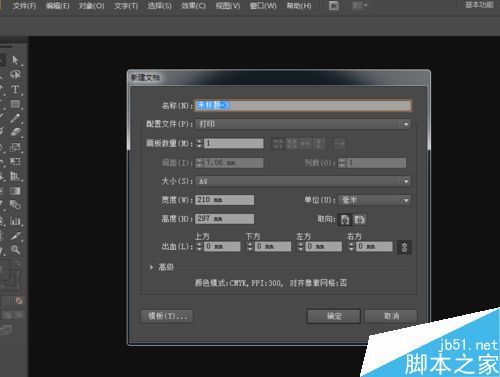Click the Go to Bridge icon in top bar
This screenshot has width=500, height=377.
pyautogui.click(x=334, y=6)
